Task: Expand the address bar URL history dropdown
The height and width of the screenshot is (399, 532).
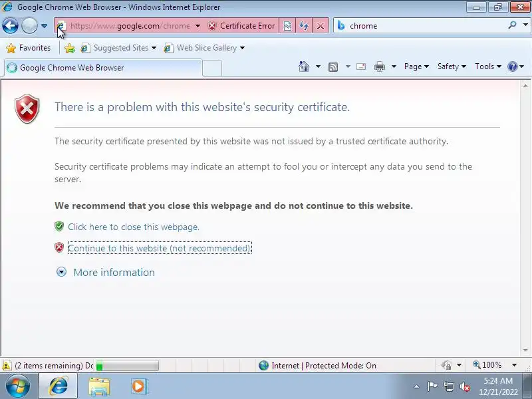Action: click(x=198, y=26)
